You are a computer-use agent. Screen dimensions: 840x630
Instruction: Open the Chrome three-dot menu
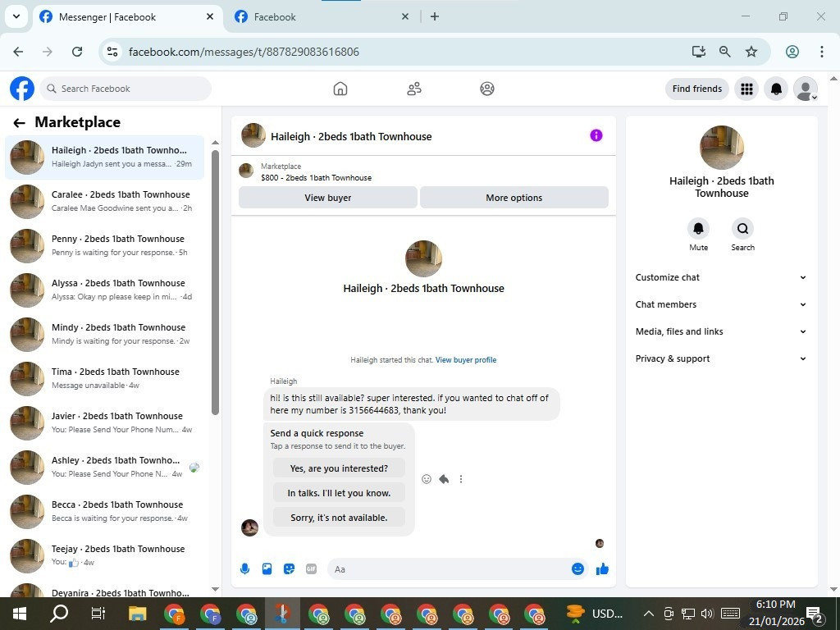point(821,52)
